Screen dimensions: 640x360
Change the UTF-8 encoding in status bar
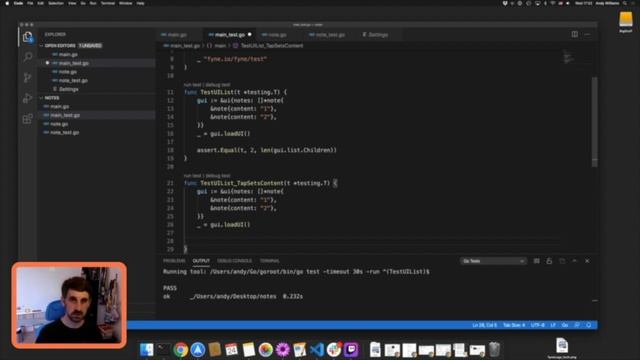pyautogui.click(x=538, y=325)
